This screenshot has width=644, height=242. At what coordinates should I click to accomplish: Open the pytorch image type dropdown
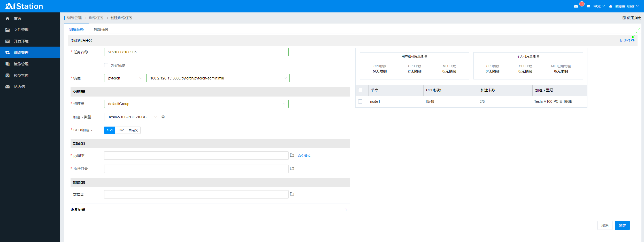coord(125,78)
